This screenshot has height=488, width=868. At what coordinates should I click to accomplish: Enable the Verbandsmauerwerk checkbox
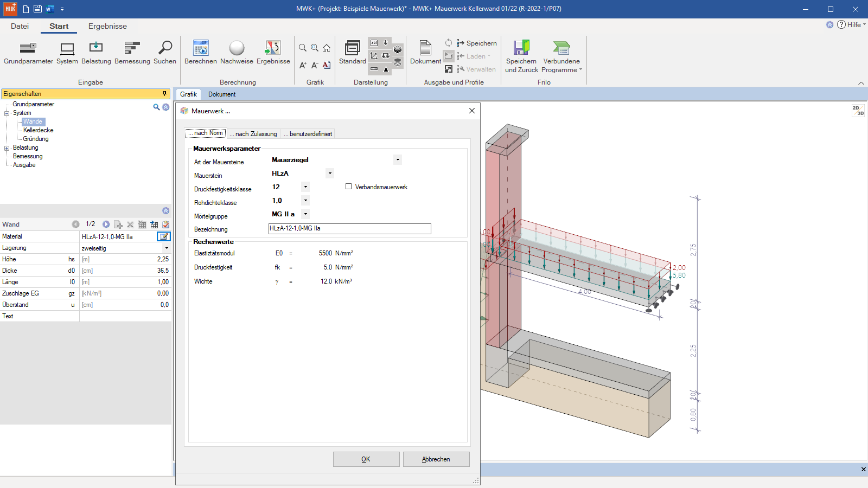click(x=349, y=187)
